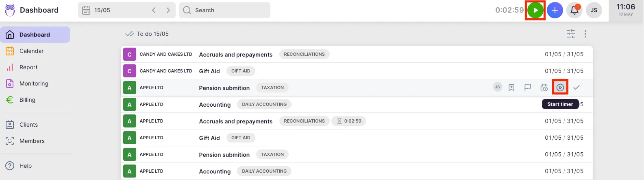Start the global timer with green play button
Image resolution: width=644 pixels, height=180 pixels.
click(x=535, y=10)
